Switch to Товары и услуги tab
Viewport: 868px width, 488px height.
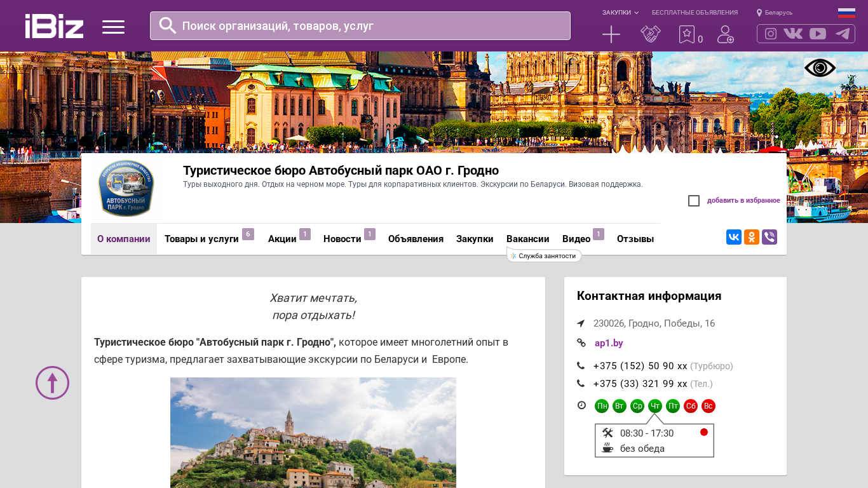(x=201, y=239)
